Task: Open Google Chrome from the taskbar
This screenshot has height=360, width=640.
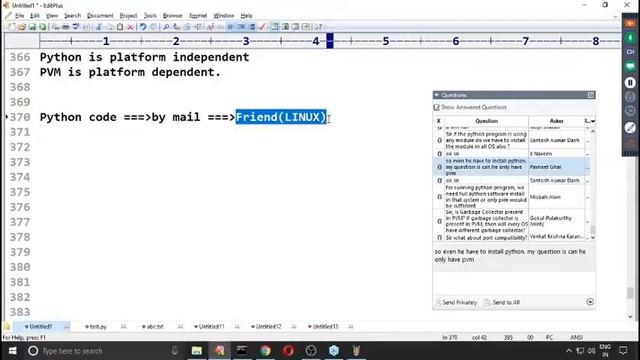Action: pyautogui.click(x=265, y=351)
